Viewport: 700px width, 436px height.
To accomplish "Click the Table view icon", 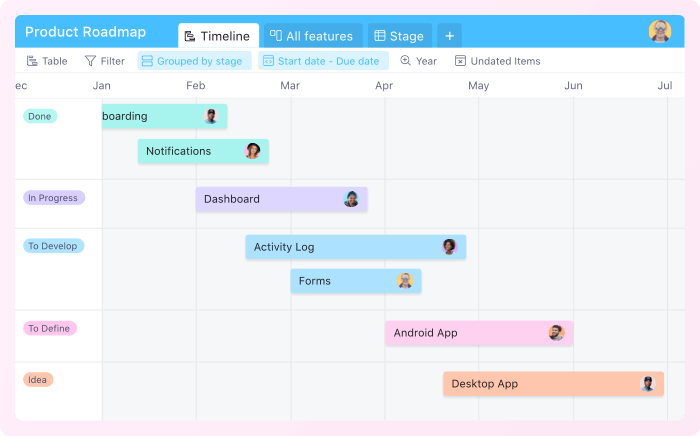I will (x=32, y=61).
